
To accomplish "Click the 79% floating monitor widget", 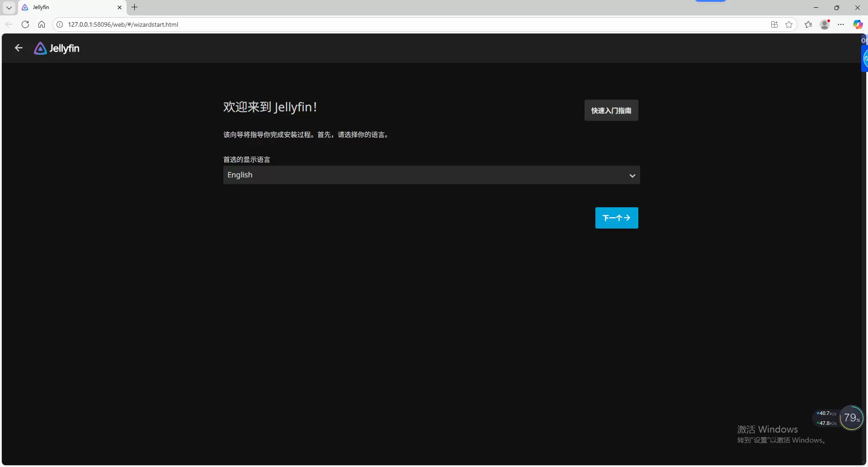I will [x=851, y=418].
